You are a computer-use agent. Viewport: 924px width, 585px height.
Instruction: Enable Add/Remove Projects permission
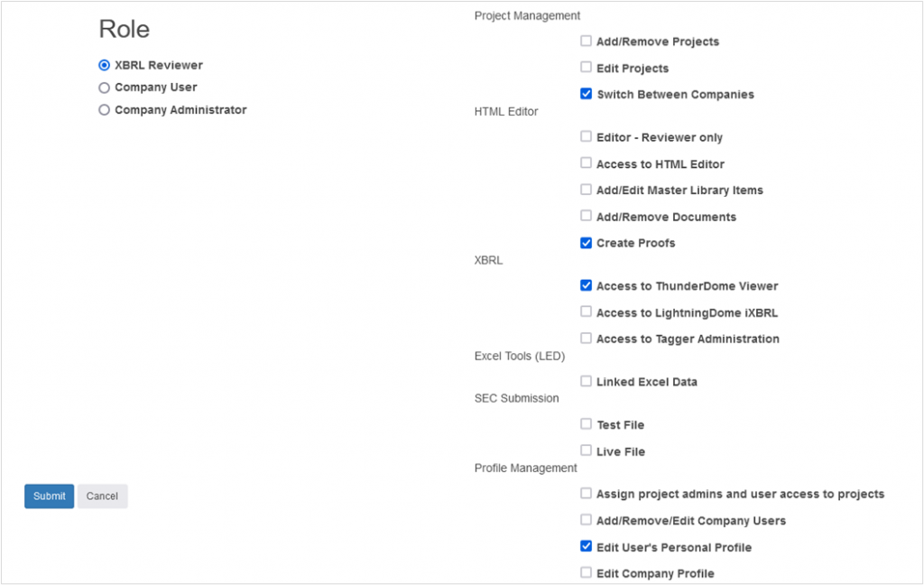tap(587, 41)
